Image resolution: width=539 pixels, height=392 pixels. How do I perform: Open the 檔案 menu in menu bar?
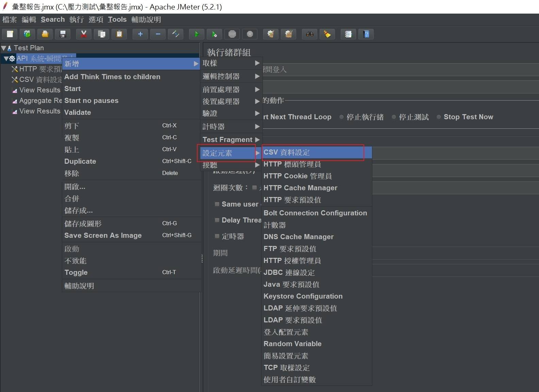pyautogui.click(x=9, y=19)
